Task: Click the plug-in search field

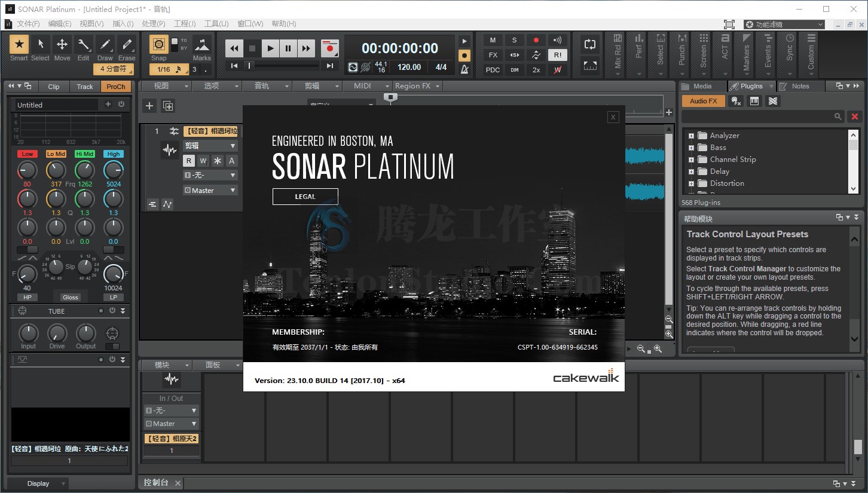Action: click(x=763, y=117)
